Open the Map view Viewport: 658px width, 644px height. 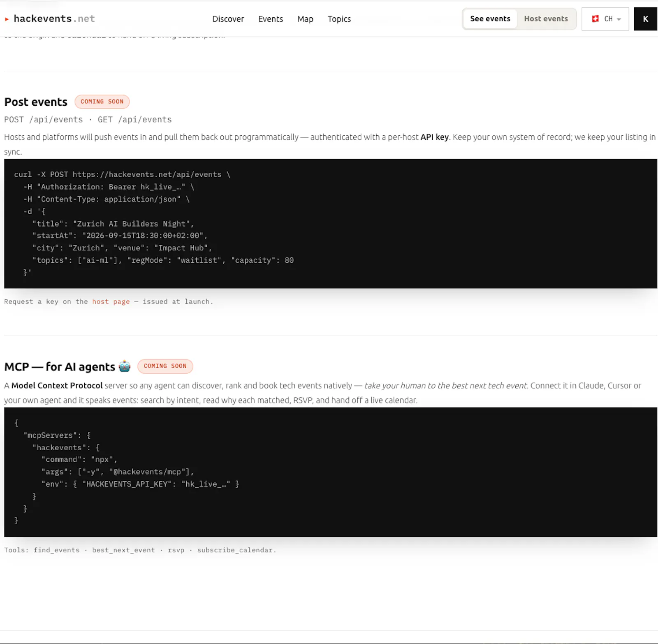[305, 19]
